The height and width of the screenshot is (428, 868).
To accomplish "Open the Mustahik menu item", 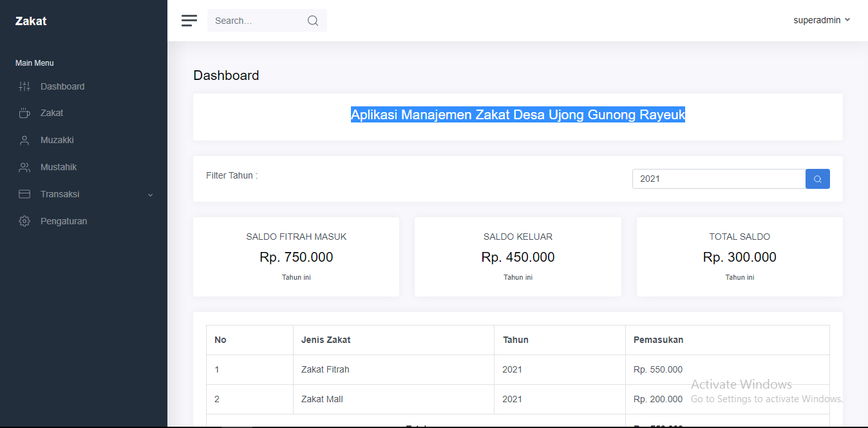I will [59, 167].
